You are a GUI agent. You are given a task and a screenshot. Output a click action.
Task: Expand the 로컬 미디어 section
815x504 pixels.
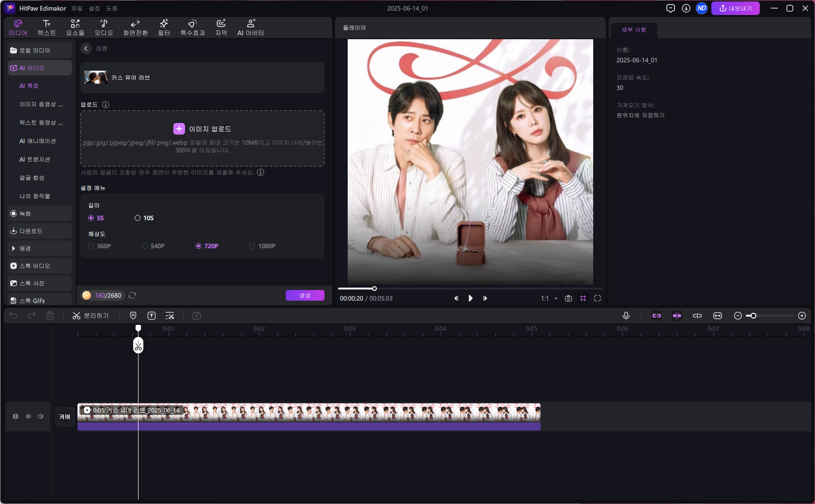click(x=40, y=50)
